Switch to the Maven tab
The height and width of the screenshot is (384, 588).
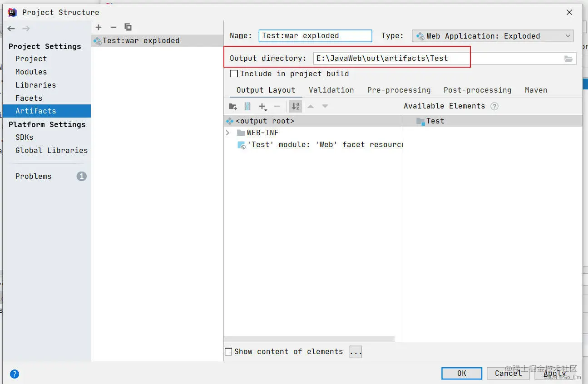click(x=536, y=90)
